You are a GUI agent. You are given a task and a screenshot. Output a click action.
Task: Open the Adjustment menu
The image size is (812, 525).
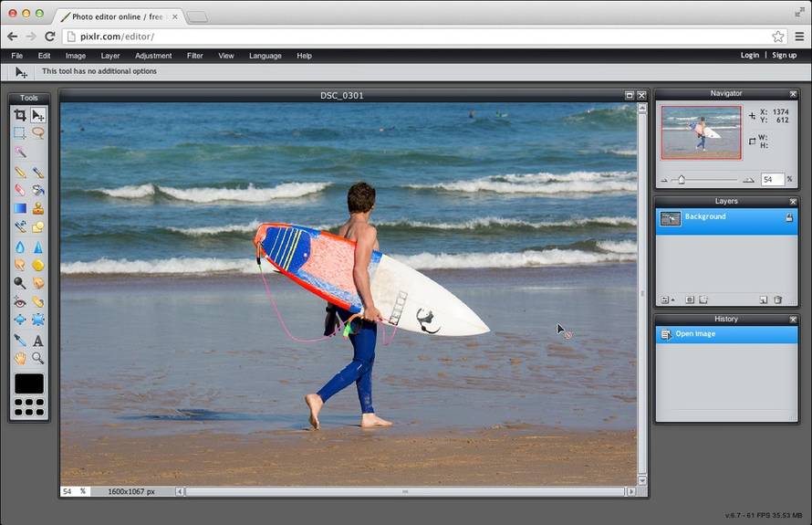(153, 56)
